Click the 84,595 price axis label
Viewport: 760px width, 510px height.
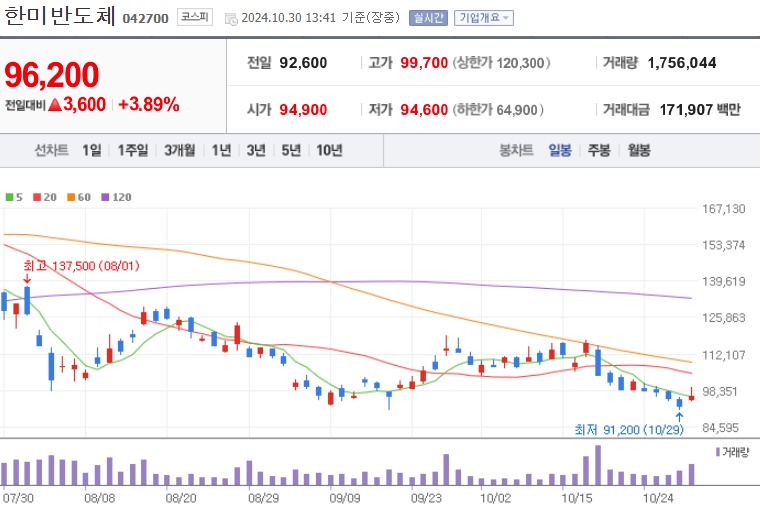[721, 428]
